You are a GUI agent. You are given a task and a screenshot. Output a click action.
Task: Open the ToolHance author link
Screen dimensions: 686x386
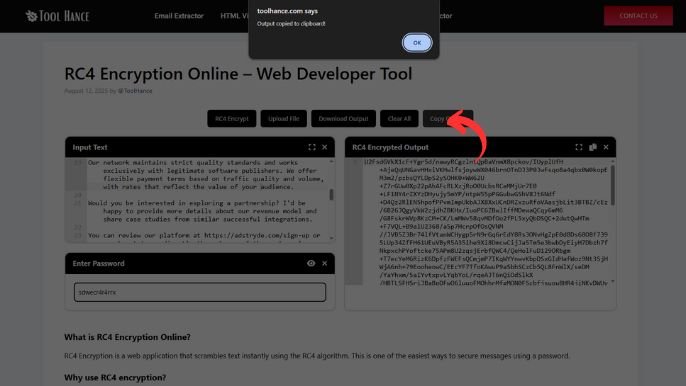click(x=135, y=91)
